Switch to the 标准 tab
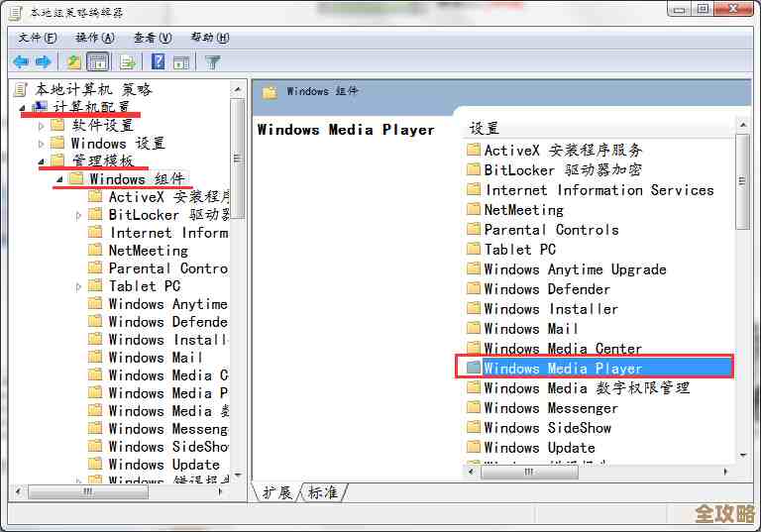Screen dimensions: 761x532 coord(323,492)
